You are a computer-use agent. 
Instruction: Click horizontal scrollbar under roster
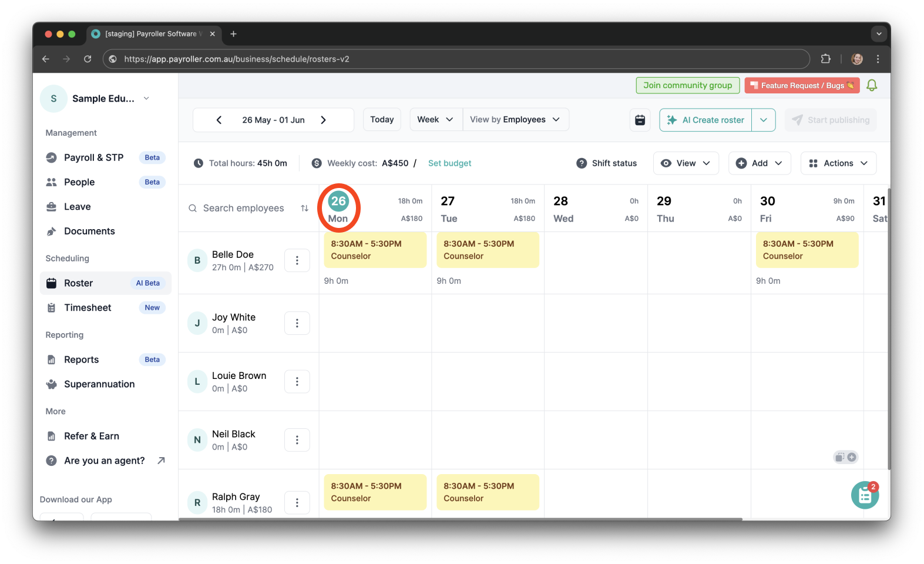click(x=461, y=519)
